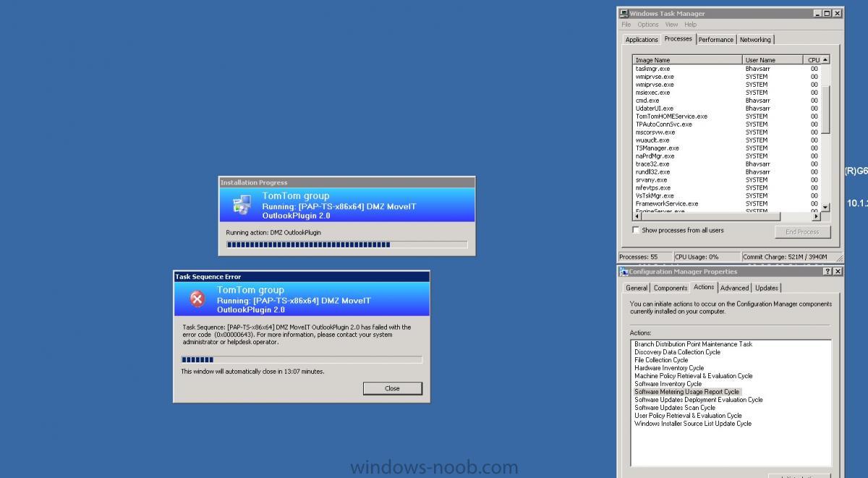Click the process list scroll up arrow
Image resolution: width=868 pixels, height=478 pixels.
[x=825, y=59]
